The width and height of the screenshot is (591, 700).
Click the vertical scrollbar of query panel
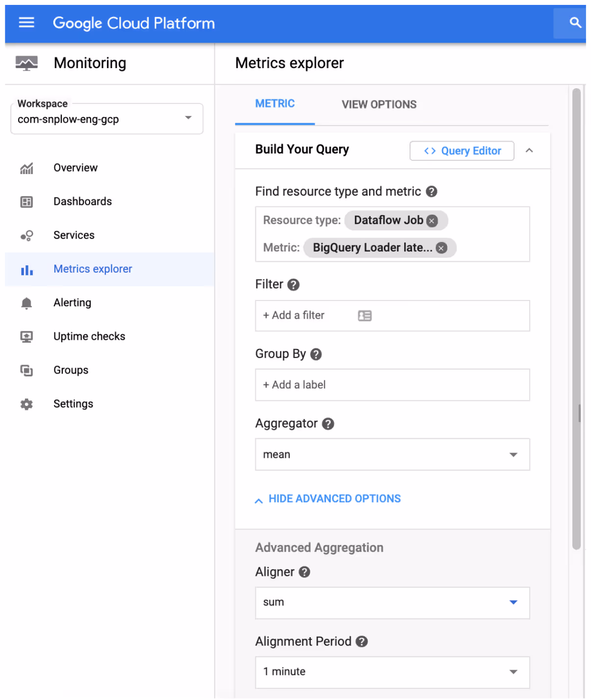pos(576,319)
